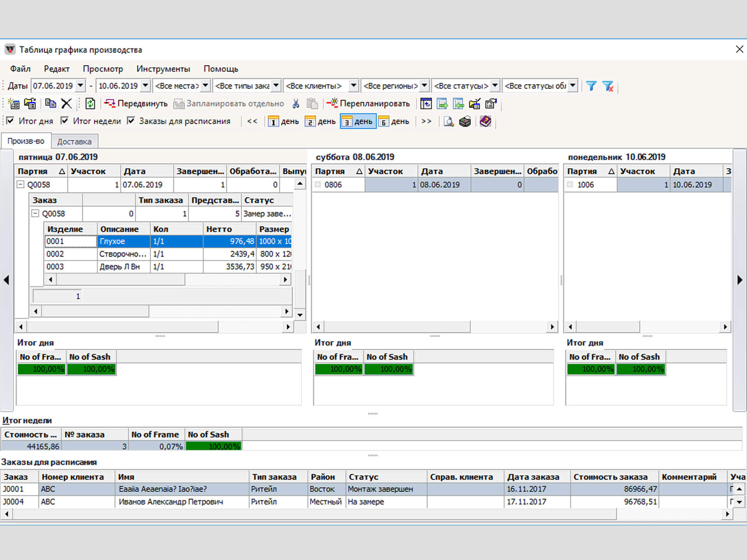Image resolution: width=747 pixels, height=560 pixels.
Task: Uncheck the Итог дня checkbox
Action: [x=11, y=121]
